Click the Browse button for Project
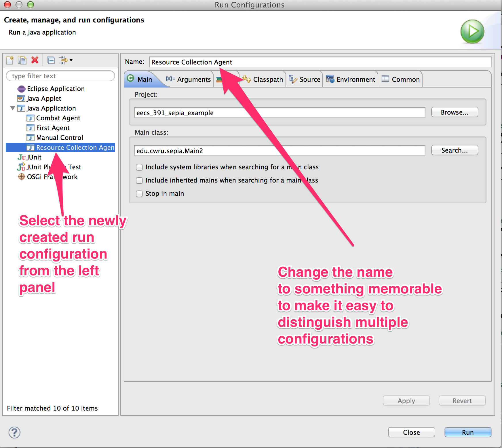The height and width of the screenshot is (448, 502). coord(455,112)
